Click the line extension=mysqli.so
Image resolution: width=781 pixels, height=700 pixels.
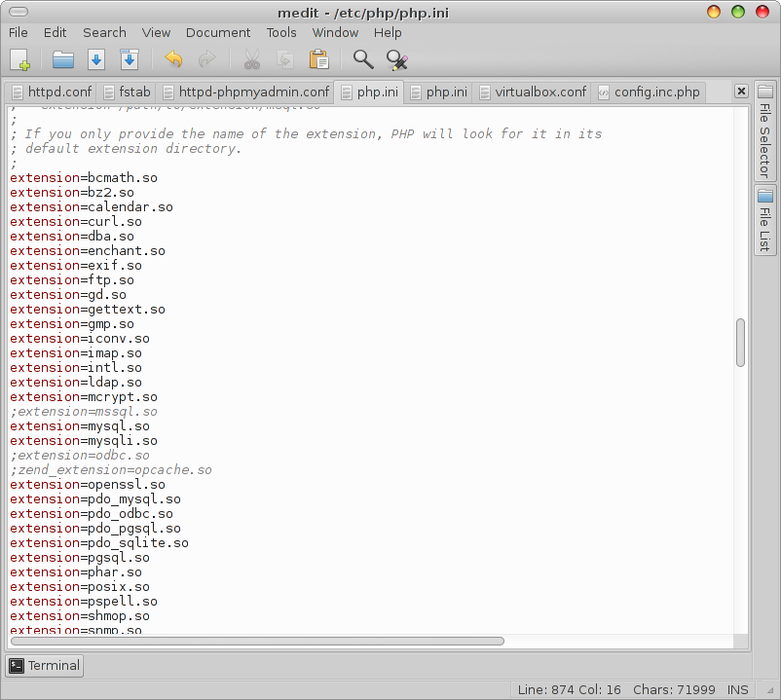(84, 441)
